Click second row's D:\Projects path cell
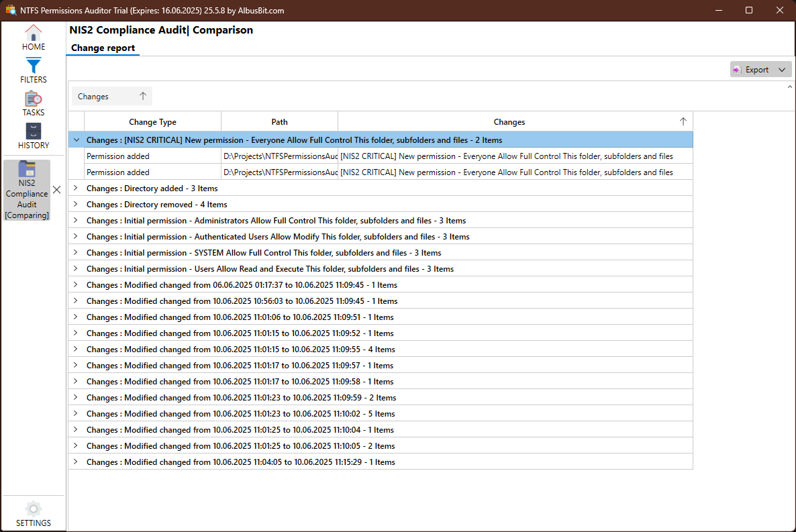 pyautogui.click(x=280, y=172)
